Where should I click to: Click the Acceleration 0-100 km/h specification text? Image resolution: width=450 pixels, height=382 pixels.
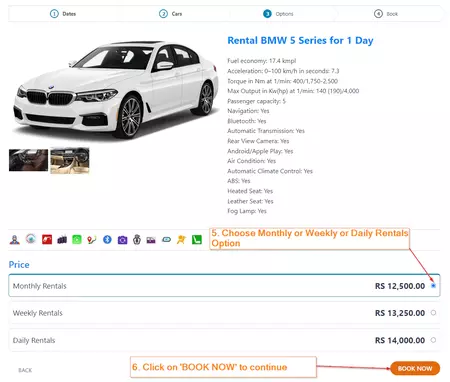click(283, 71)
